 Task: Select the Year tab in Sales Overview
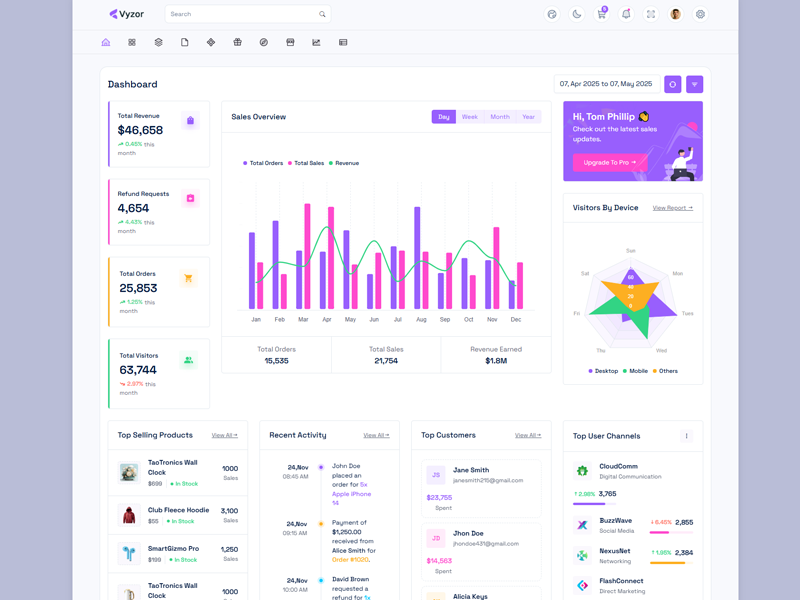[528, 117]
